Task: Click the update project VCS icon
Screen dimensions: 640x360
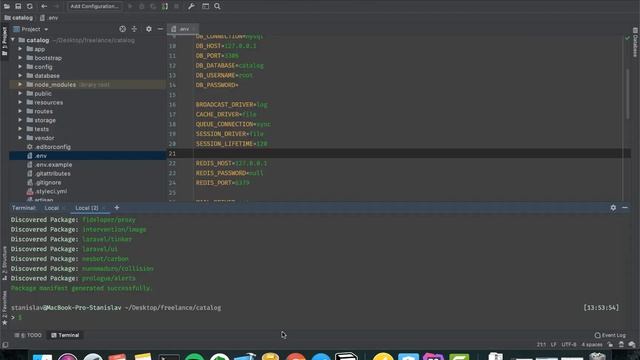Action: pos(165,6)
